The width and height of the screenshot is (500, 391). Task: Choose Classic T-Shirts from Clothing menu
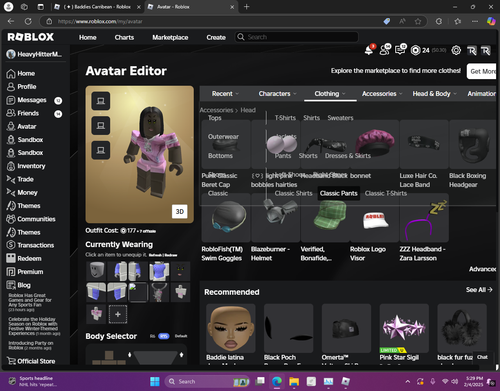[386, 193]
